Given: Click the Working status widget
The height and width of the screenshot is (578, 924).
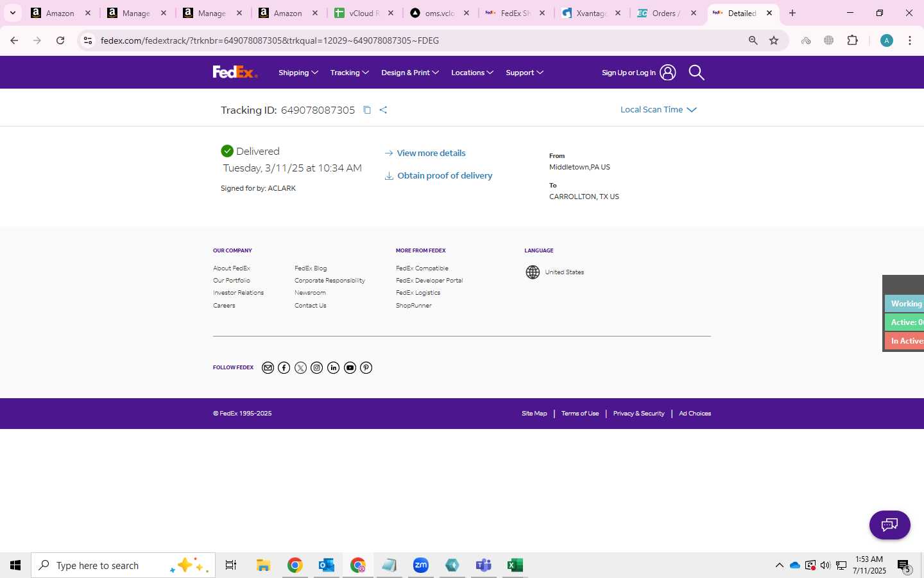Looking at the screenshot, I should pyautogui.click(x=905, y=304).
